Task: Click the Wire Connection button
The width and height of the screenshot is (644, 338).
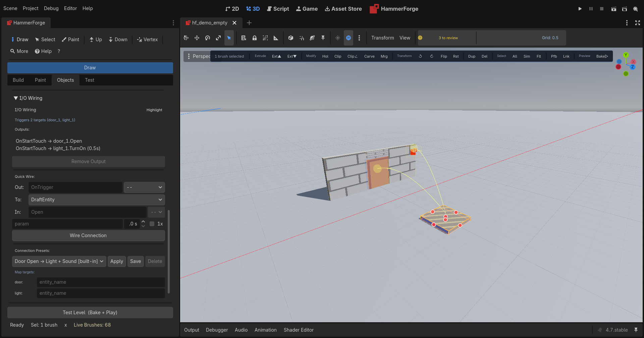Action: tap(89, 235)
